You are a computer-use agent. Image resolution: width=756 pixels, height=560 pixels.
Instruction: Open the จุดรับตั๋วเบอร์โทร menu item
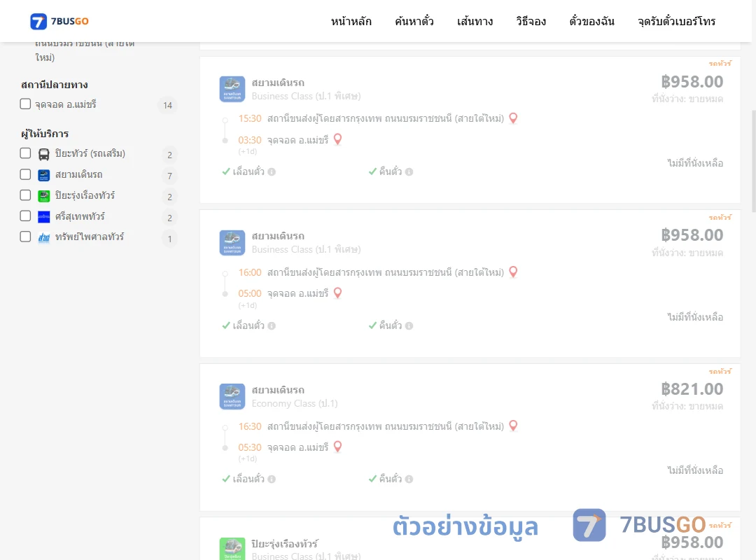pyautogui.click(x=676, y=21)
